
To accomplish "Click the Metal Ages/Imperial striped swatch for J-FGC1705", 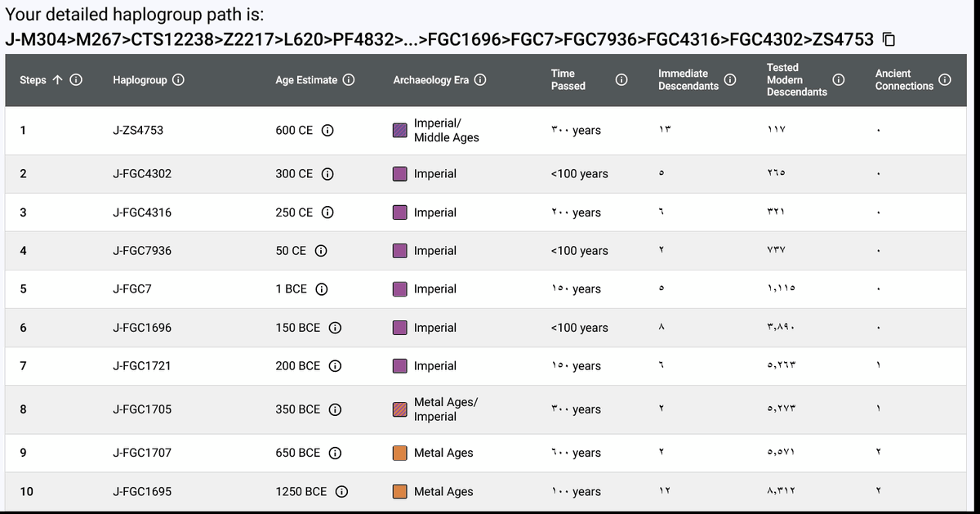I will 400,409.
